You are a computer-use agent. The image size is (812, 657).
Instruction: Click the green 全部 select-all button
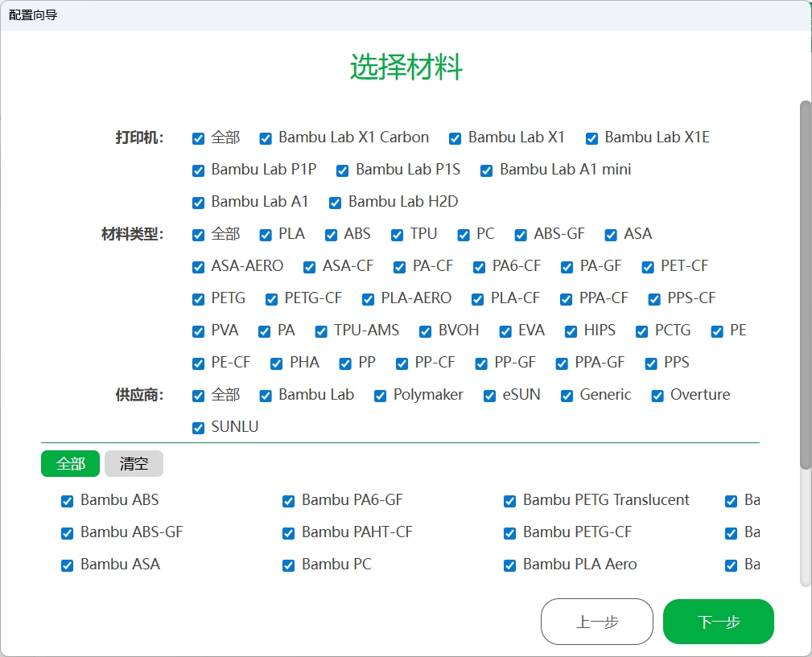coord(71,463)
